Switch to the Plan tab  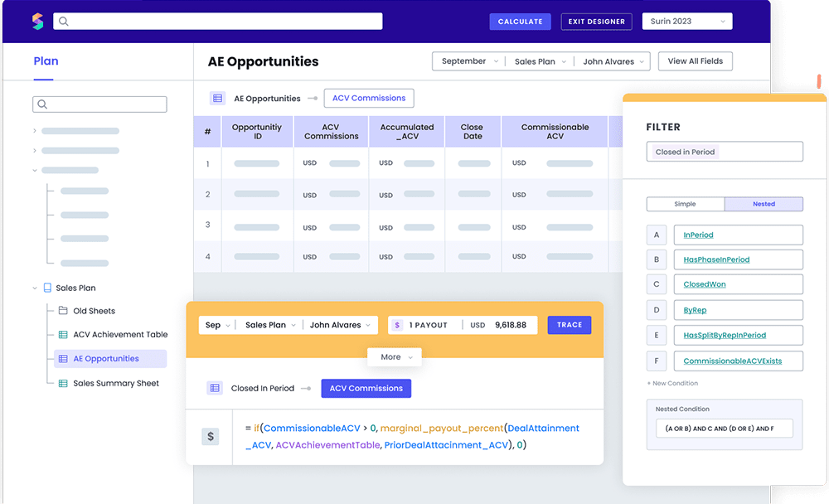click(x=46, y=61)
